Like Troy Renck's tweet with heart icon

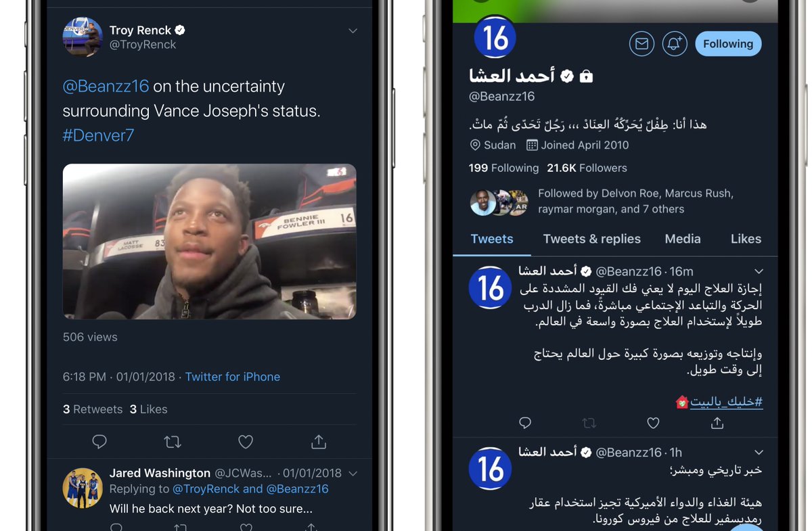(x=246, y=442)
